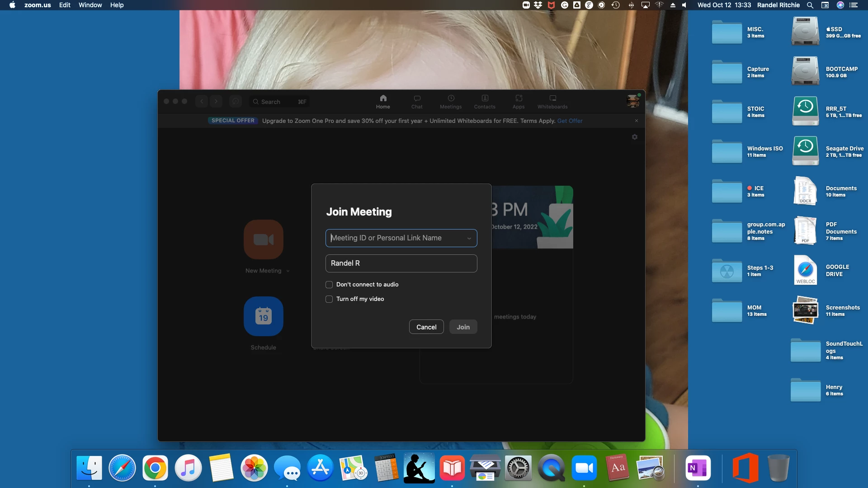
Task: Check Turn off my video
Action: tap(329, 299)
